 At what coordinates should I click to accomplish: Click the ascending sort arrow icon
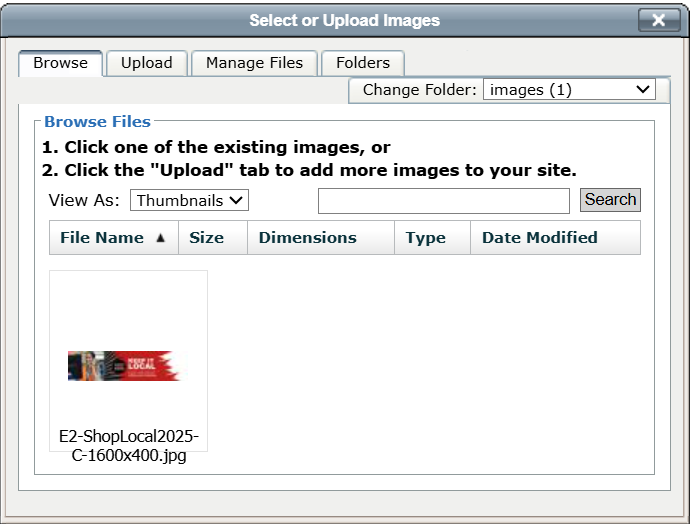(x=160, y=238)
